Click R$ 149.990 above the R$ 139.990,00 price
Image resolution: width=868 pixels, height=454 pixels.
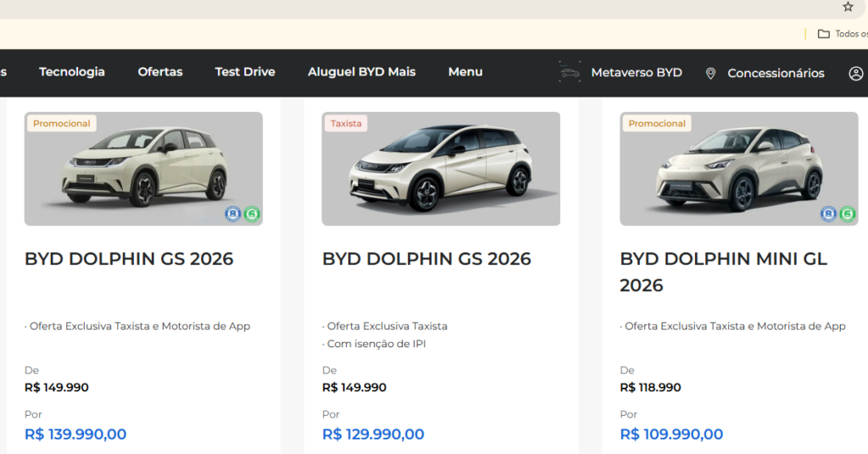point(57,388)
